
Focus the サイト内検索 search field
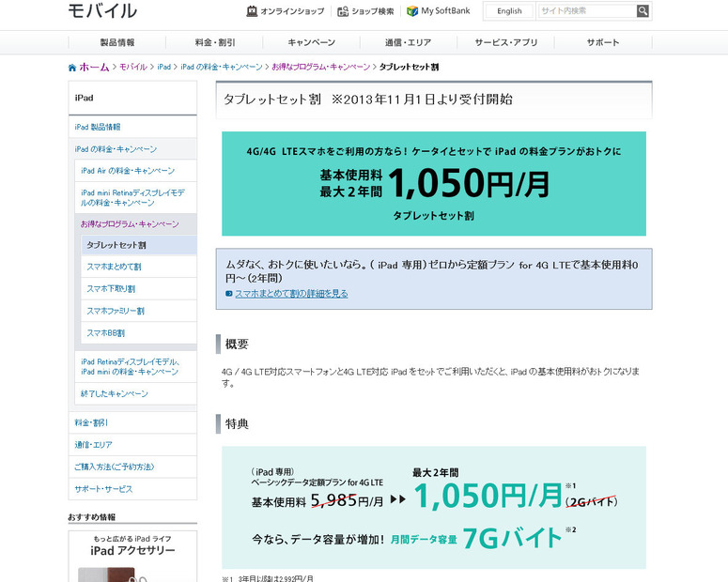point(587,10)
